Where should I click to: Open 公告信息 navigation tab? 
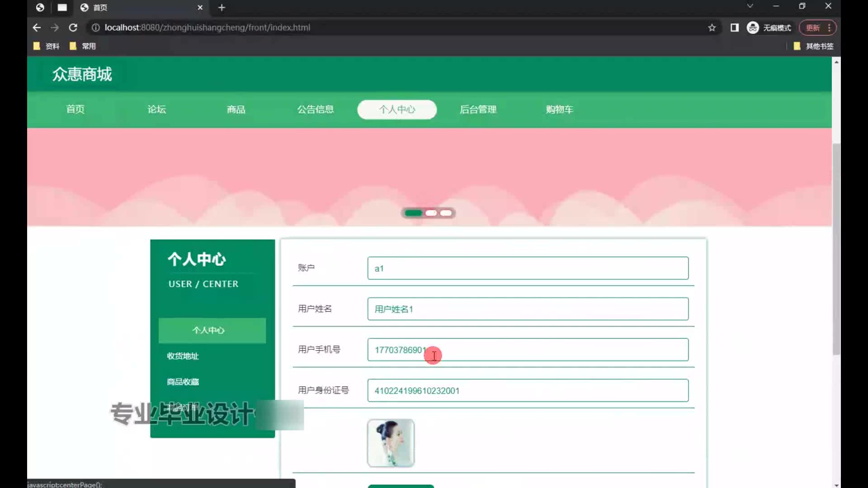click(316, 109)
